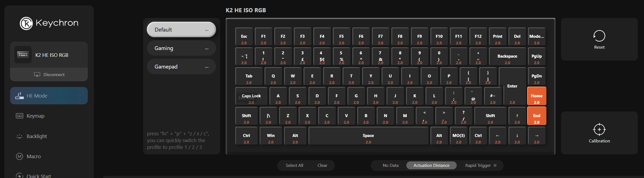The width and height of the screenshot is (644, 178).
Task: Click the Calibration crosshair icon
Action: point(599,129)
